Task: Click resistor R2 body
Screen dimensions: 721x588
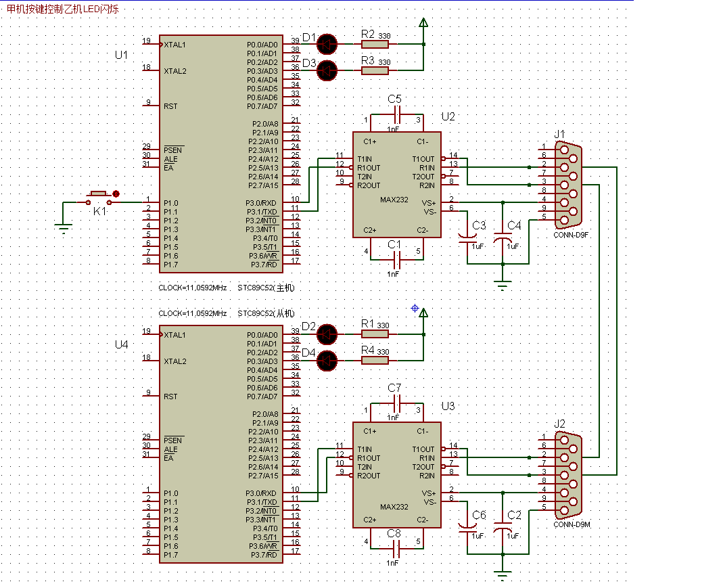Action: pyautogui.click(x=375, y=44)
